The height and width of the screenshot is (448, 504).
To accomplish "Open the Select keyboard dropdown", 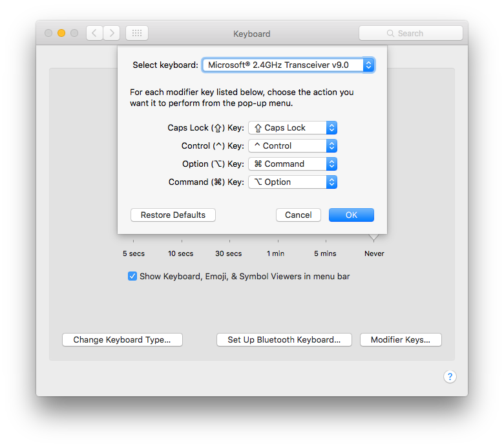I will coord(288,65).
